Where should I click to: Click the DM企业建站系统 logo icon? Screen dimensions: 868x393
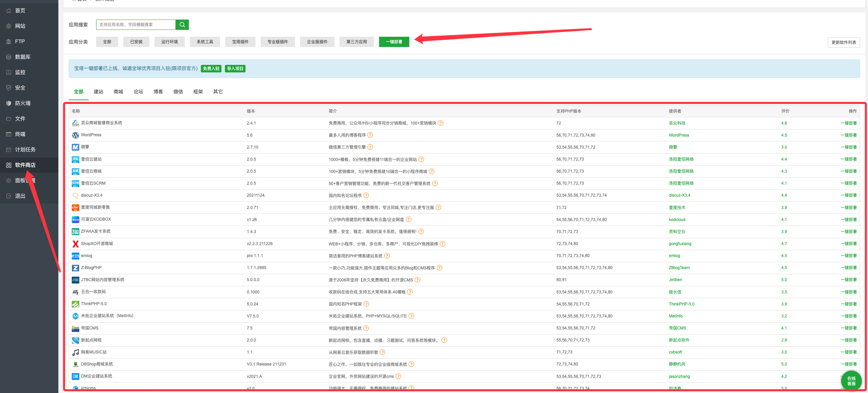coord(76,377)
